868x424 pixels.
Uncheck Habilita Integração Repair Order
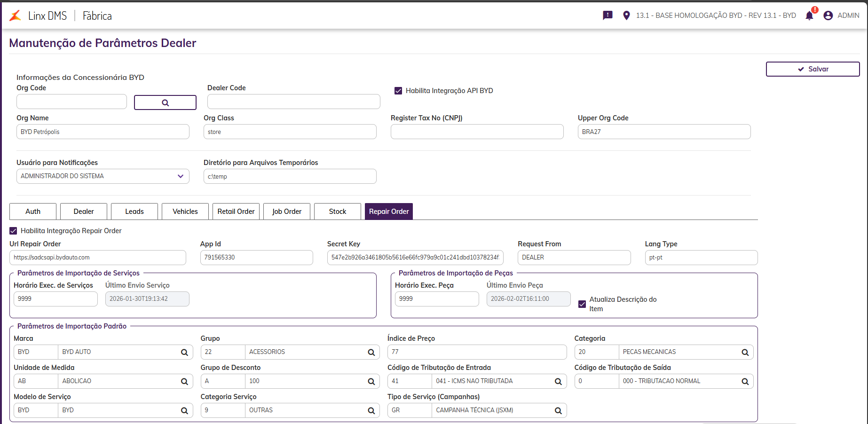click(14, 231)
